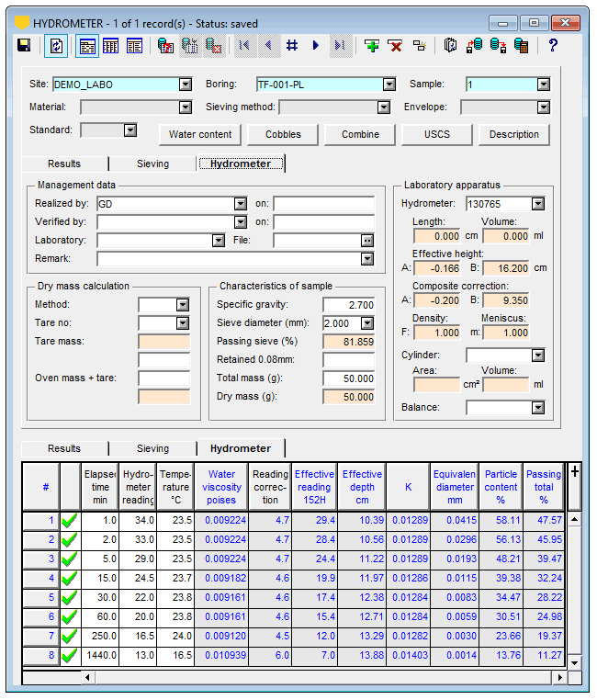Click the Total mass (g) field

[x=349, y=378]
